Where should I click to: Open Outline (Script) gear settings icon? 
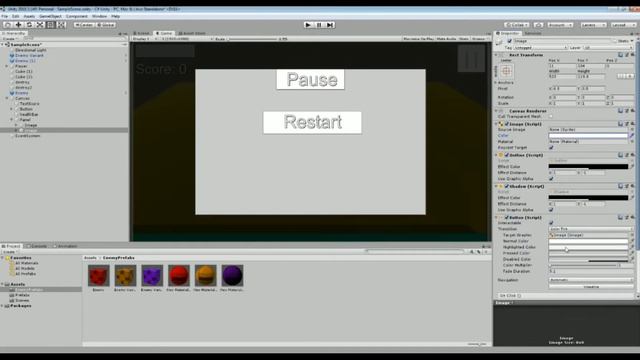pyautogui.click(x=632, y=155)
